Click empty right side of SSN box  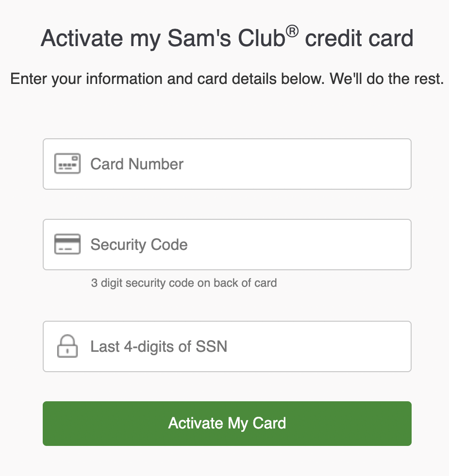[334, 346]
